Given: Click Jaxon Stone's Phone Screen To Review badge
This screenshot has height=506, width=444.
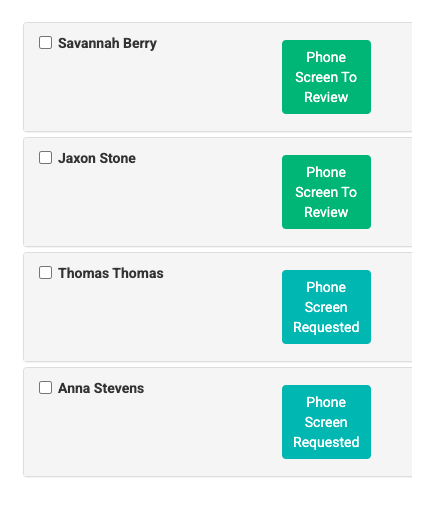Looking at the screenshot, I should (x=326, y=192).
